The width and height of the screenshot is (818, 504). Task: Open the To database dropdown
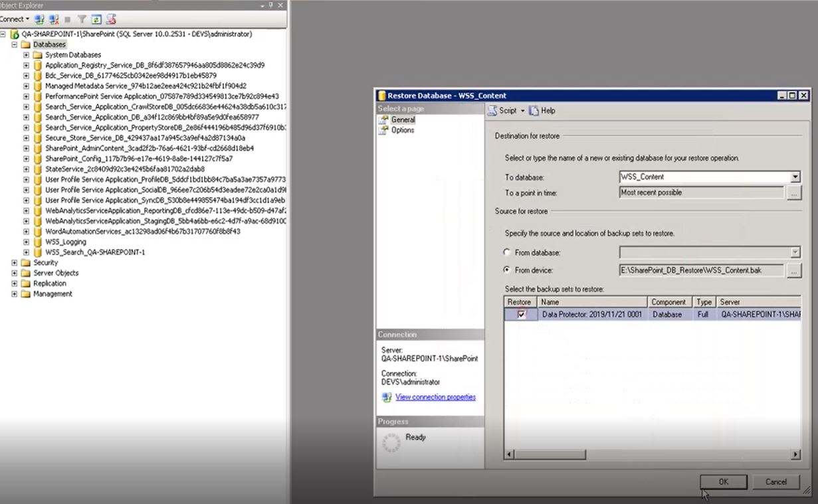795,177
